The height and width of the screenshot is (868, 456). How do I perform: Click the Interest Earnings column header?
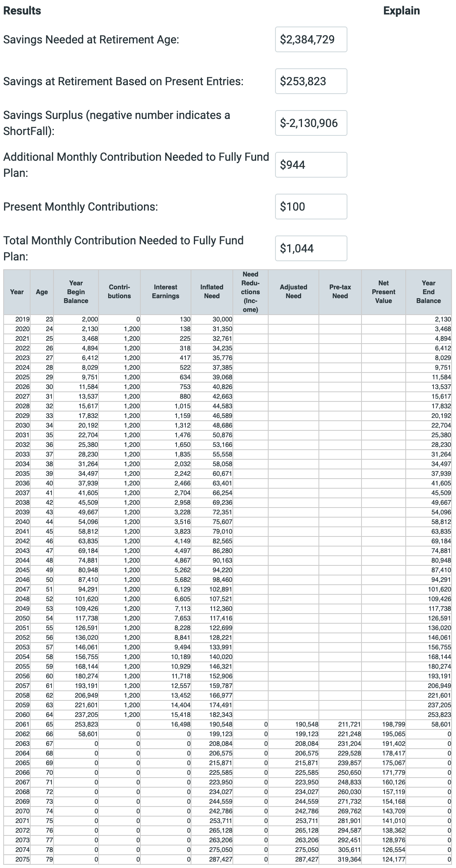coord(165,292)
